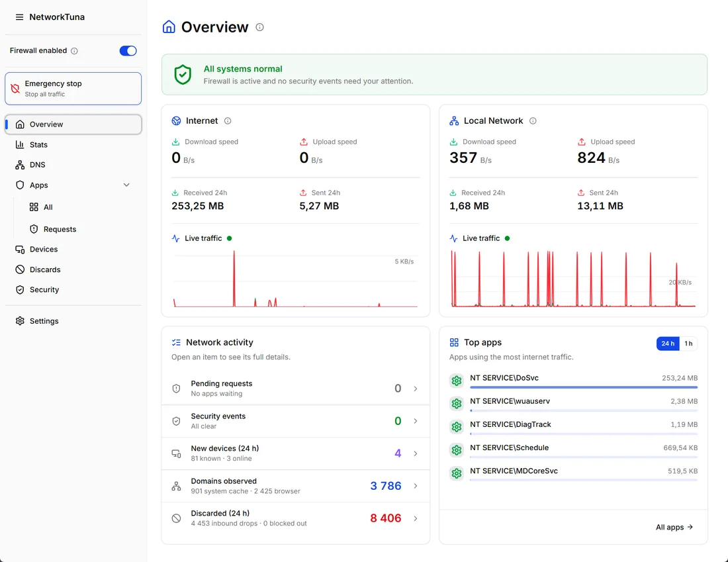Click the info icon next to Overview title
The width and height of the screenshot is (728, 562).
260,27
